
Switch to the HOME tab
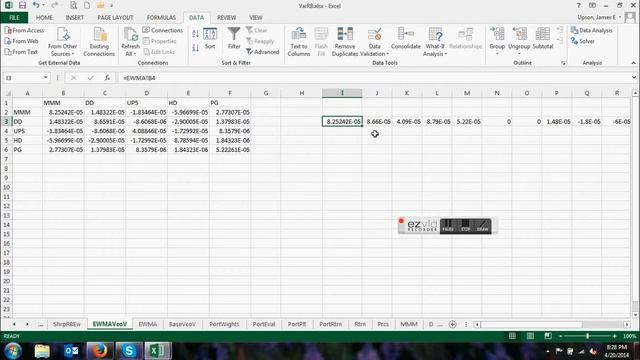click(x=44, y=18)
